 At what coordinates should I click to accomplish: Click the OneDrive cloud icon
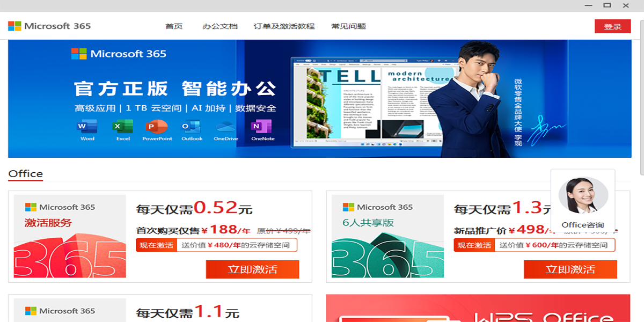[x=225, y=127]
